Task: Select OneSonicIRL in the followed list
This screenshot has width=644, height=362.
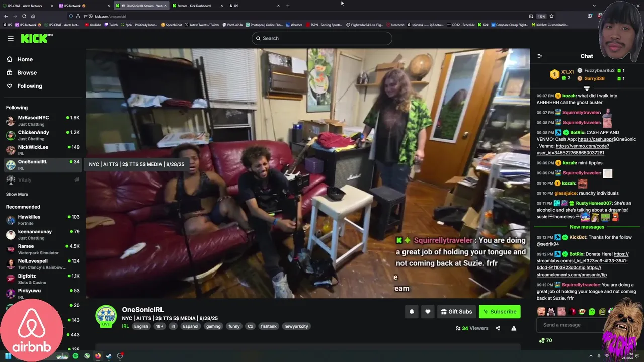Action: [x=43, y=164]
